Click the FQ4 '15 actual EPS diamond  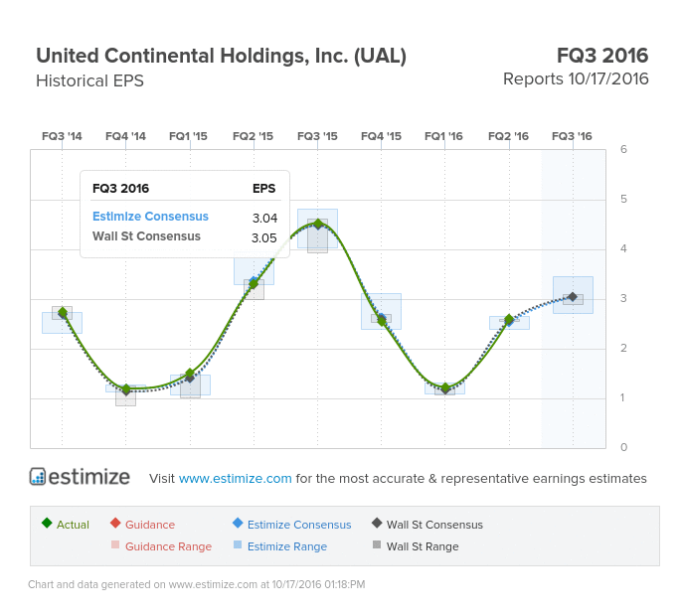pyautogui.click(x=382, y=321)
